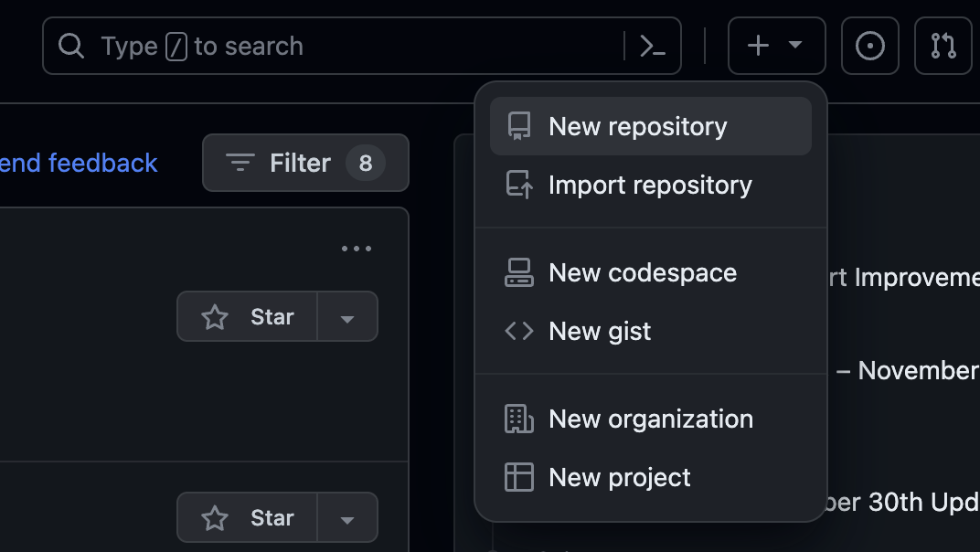The height and width of the screenshot is (552, 980).
Task: Select Import repository from the menu
Action: (649, 185)
